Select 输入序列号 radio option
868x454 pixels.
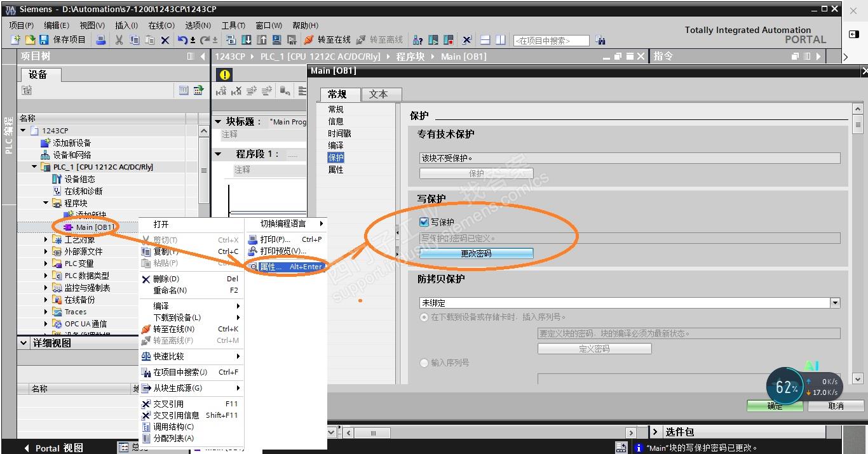[x=424, y=363]
